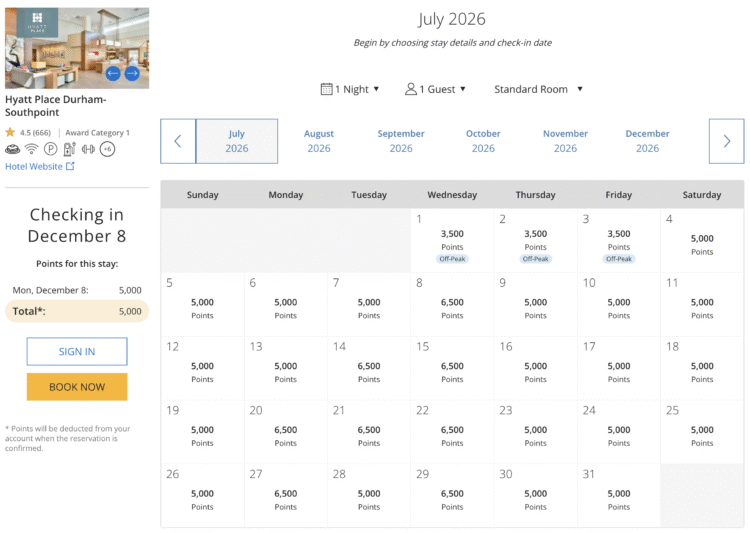Open the hotel photo thumbnail

77,48
